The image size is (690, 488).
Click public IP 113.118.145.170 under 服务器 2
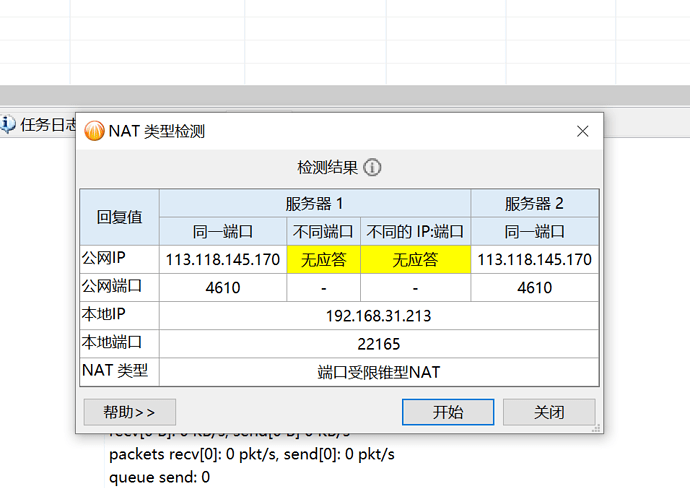535,260
